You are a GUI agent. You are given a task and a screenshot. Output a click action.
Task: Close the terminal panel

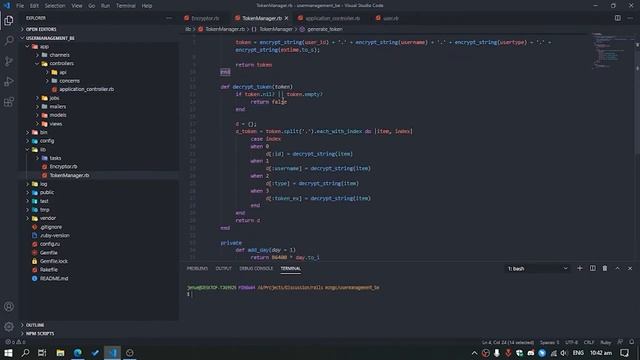click(x=630, y=268)
